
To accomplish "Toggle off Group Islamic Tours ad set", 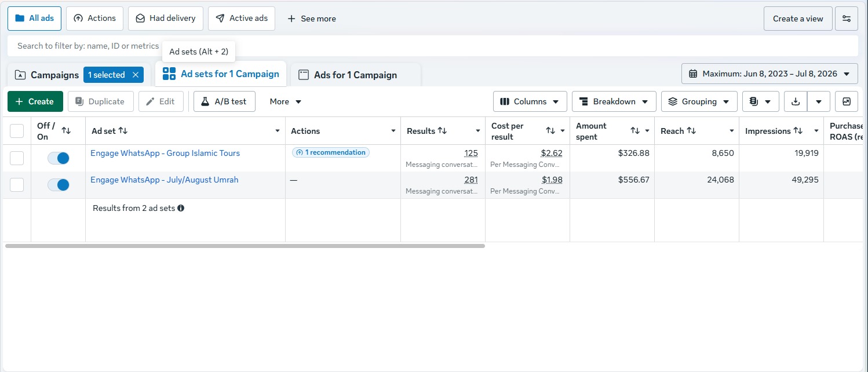I will pyautogui.click(x=59, y=158).
